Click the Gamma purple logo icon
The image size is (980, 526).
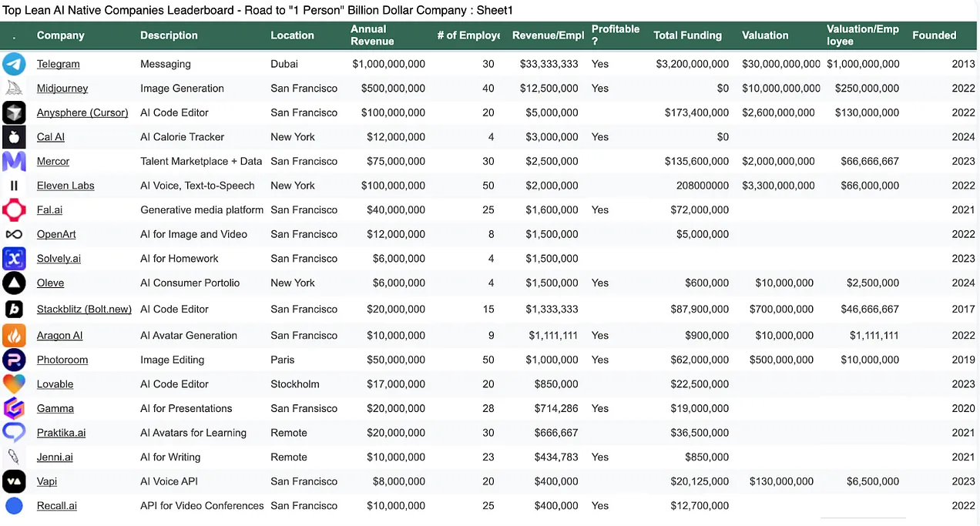pyautogui.click(x=14, y=408)
